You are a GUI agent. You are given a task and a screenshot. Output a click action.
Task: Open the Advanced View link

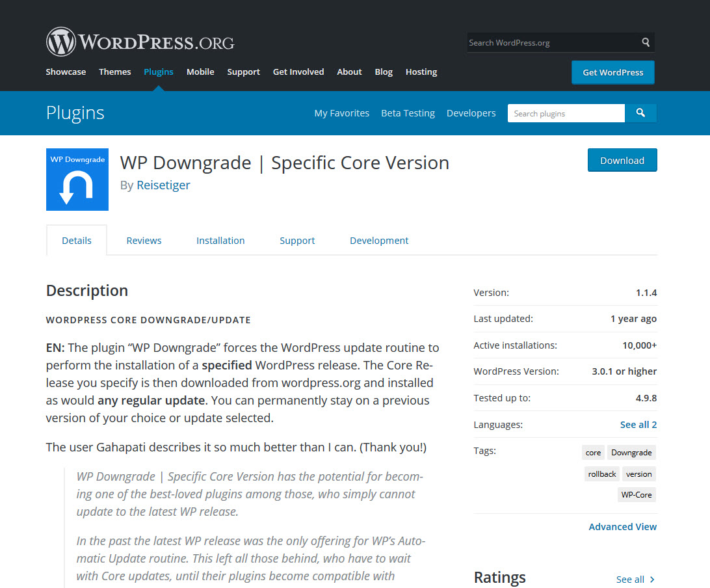(x=623, y=527)
